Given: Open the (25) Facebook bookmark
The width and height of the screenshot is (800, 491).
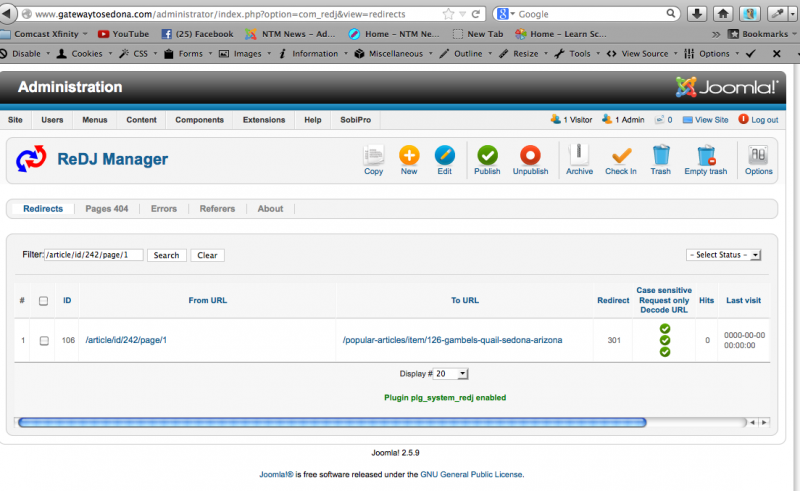Looking at the screenshot, I should [197, 34].
